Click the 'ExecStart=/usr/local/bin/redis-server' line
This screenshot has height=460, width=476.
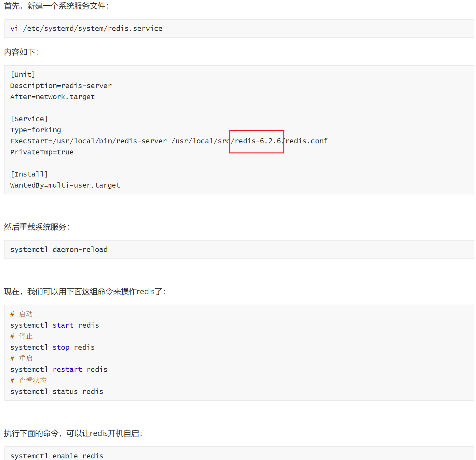click(169, 141)
